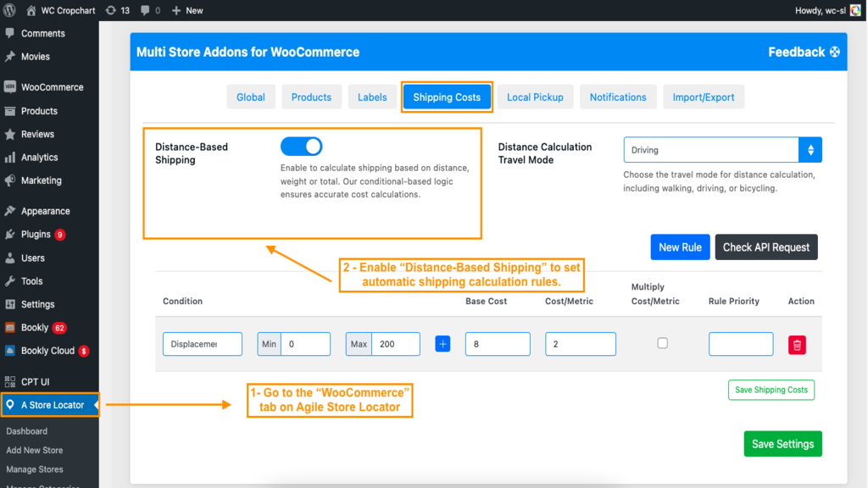Toggle Distance-Based Shipping switch
Screen dimensions: 868x488
pyautogui.click(x=301, y=147)
